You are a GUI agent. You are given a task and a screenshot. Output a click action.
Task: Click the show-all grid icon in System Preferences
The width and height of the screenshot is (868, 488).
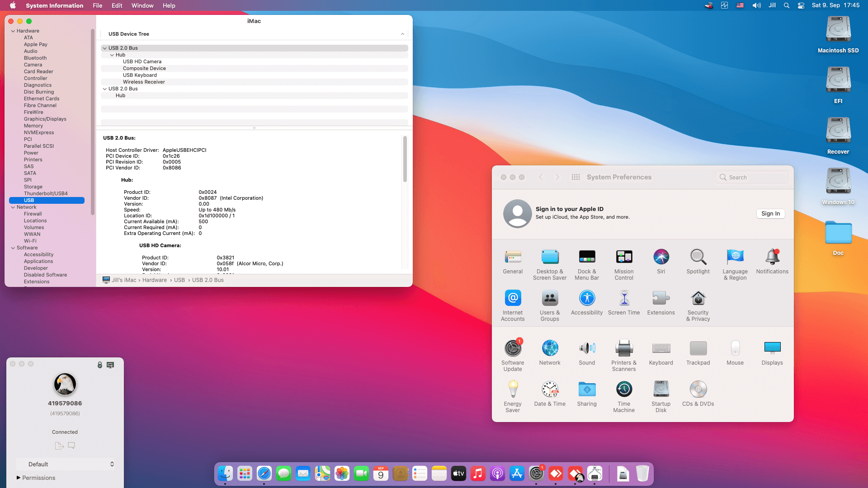pyautogui.click(x=576, y=177)
